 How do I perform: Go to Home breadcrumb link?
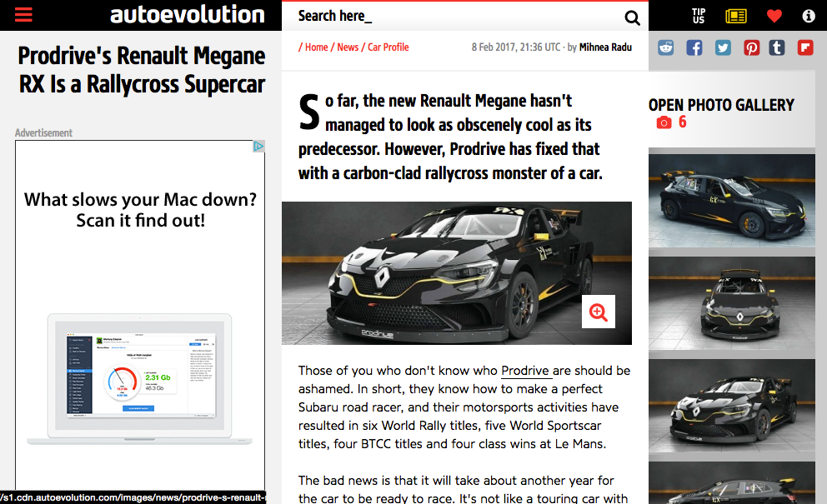click(316, 47)
